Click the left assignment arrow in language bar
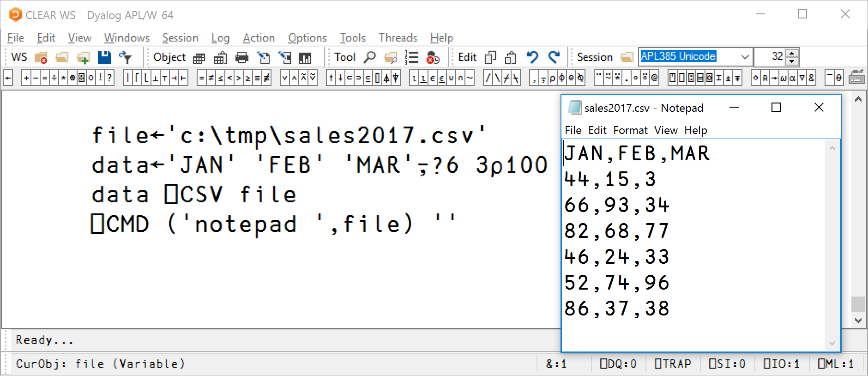868x376 pixels. click(8, 78)
